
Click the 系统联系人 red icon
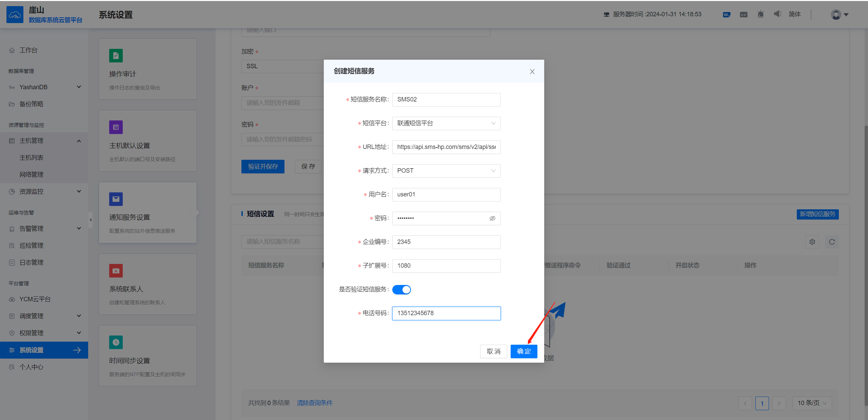pos(116,271)
